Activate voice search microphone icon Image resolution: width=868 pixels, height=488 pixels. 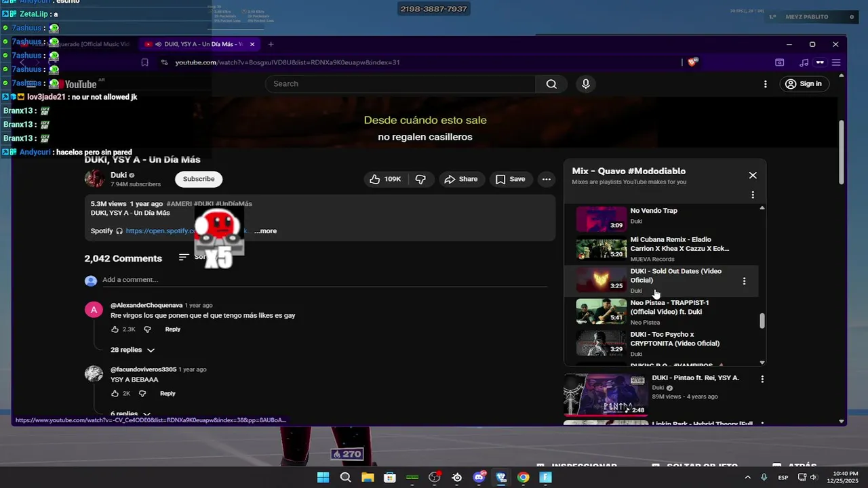pos(586,84)
